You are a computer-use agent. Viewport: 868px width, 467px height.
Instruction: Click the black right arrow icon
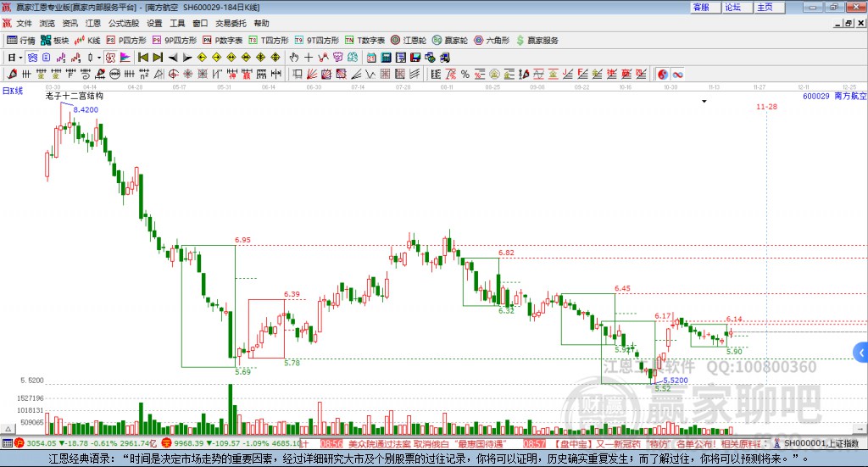point(187,58)
